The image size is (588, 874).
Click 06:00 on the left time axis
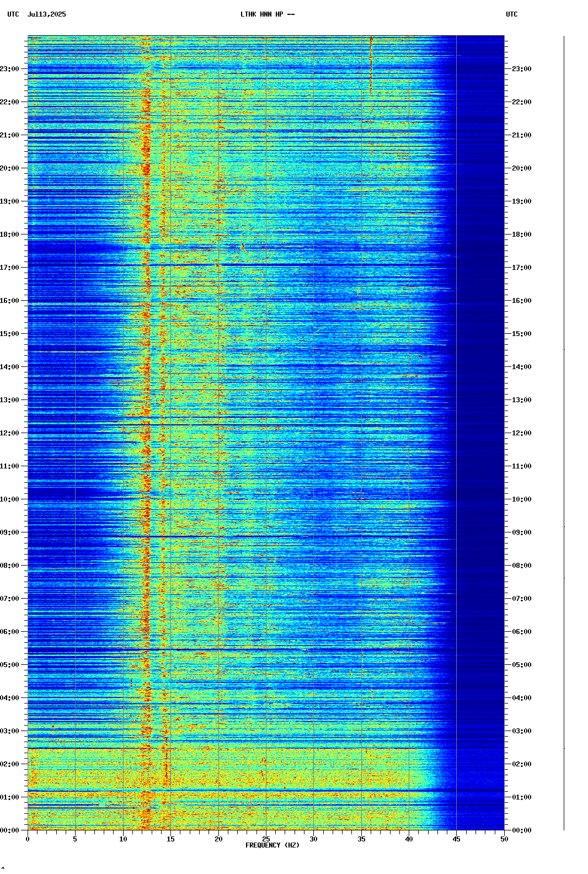9,632
